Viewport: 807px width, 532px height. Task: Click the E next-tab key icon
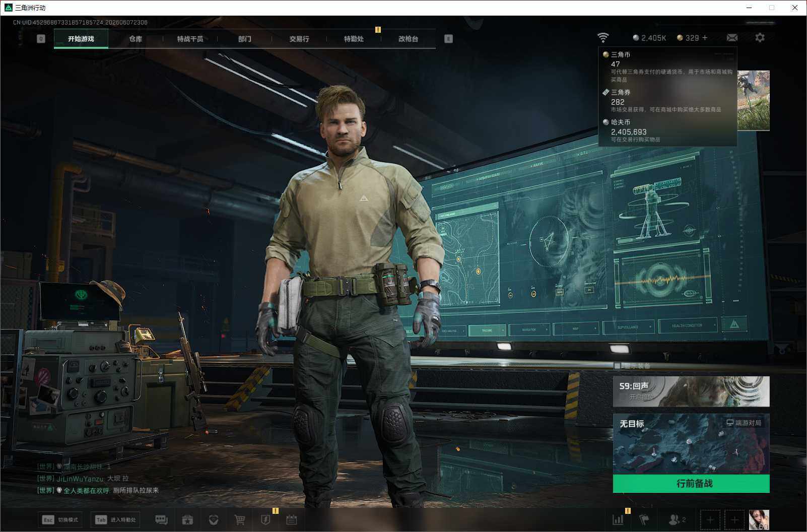[x=448, y=39]
